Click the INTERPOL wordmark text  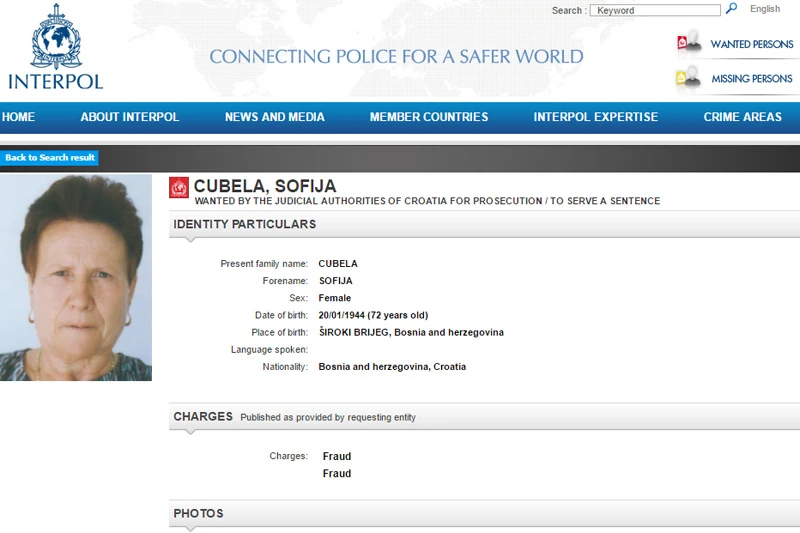(x=56, y=82)
